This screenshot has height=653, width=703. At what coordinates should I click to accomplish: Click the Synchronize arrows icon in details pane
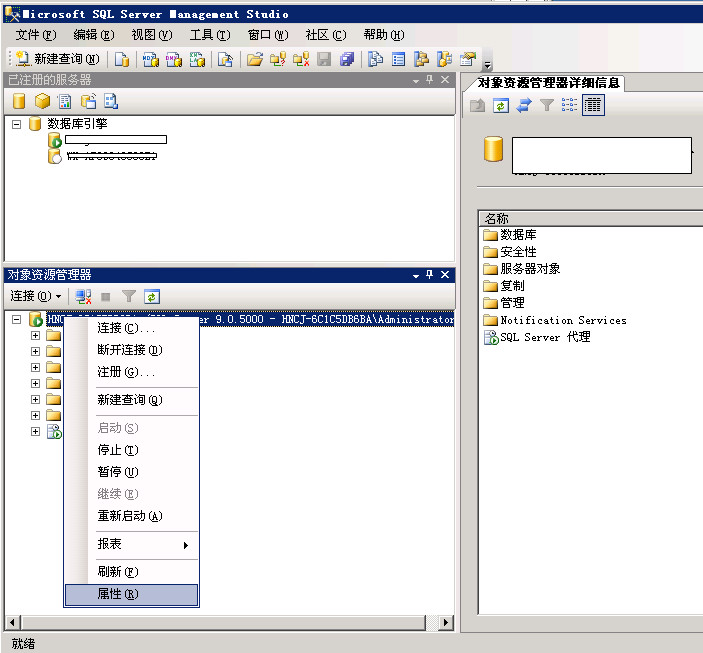[524, 105]
